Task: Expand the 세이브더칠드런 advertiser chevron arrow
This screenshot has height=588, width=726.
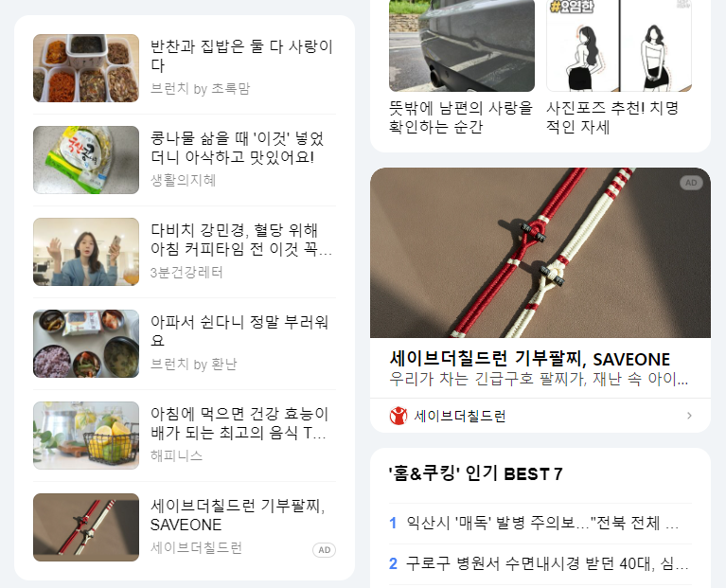Action: [689, 416]
